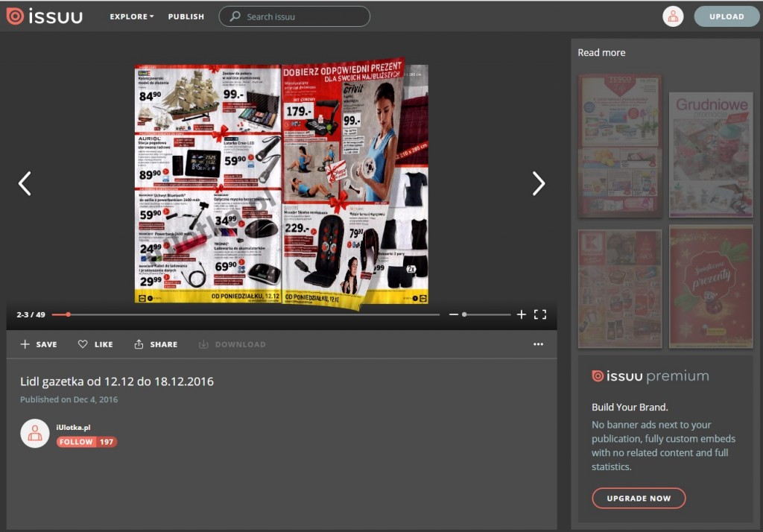The height and width of the screenshot is (532, 763).
Task: Like the publication with heart icon
Action: point(95,344)
